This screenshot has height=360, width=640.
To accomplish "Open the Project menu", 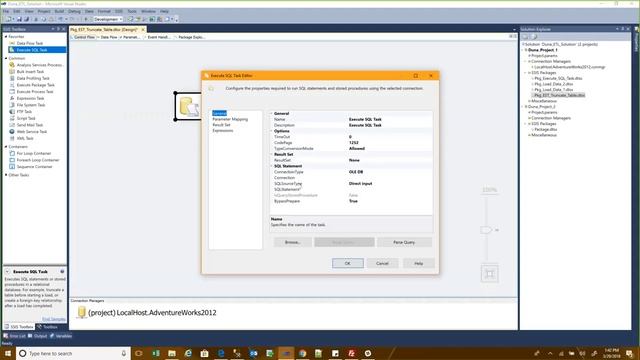I will click(x=44, y=11).
